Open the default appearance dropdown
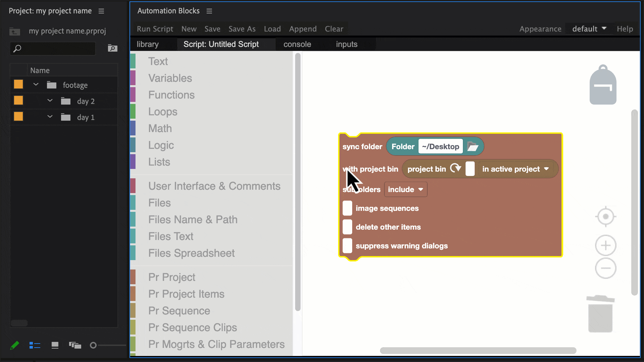This screenshot has width=644, height=362. pos(589,29)
